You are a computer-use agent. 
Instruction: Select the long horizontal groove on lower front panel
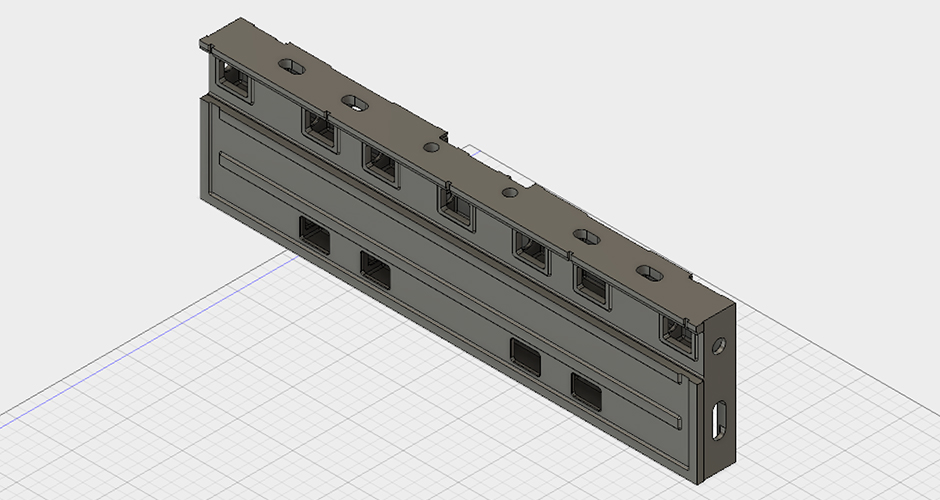pyautogui.click(x=450, y=291)
